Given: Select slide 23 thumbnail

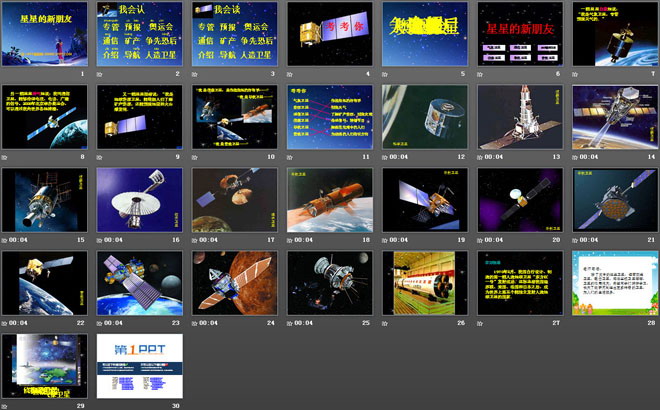Looking at the screenshot, I should [x=140, y=283].
